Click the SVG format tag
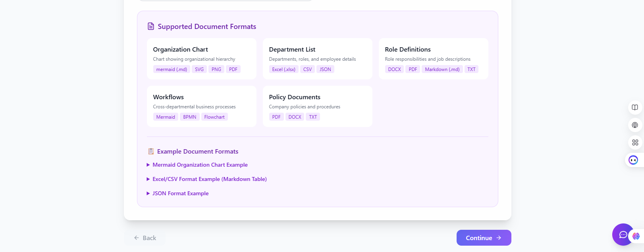The height and width of the screenshot is (252, 644). pos(199,69)
